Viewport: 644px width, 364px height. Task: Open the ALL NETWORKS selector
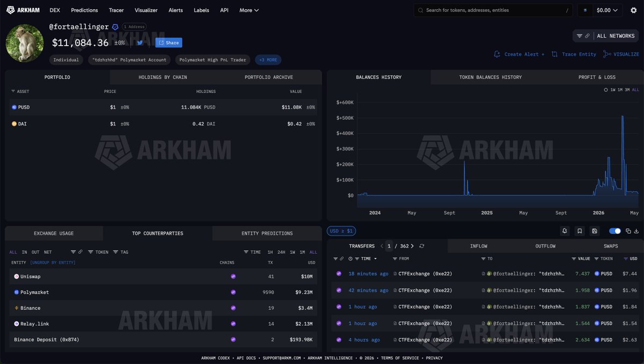point(616,36)
